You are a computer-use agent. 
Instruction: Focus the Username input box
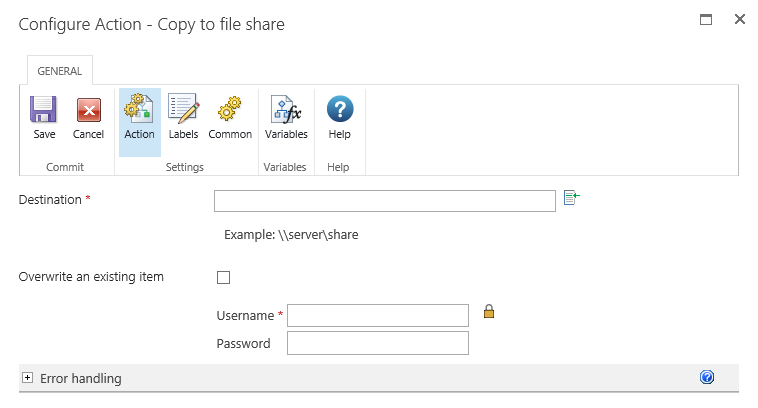(x=377, y=315)
